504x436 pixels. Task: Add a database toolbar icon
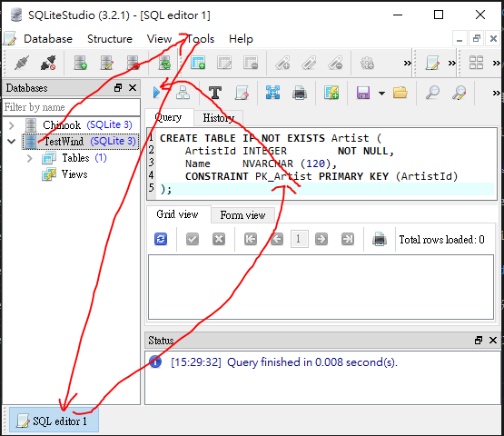pyautogui.click(x=80, y=63)
